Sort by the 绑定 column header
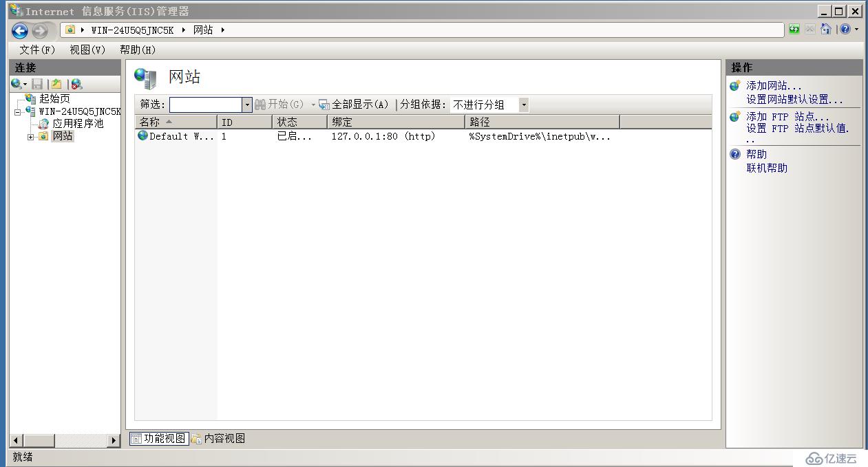Viewport: 868px width, 467px height. click(x=396, y=122)
